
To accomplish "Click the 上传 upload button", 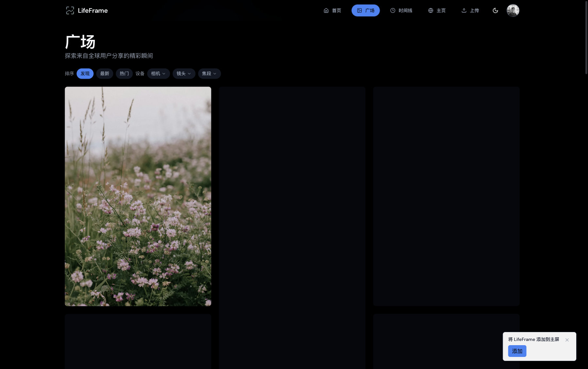I will coord(470,10).
